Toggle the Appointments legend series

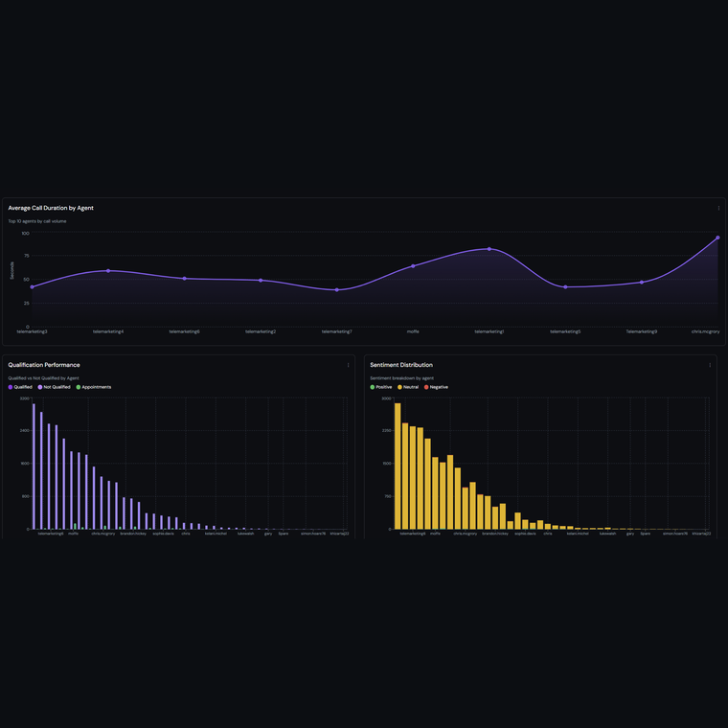pos(93,387)
